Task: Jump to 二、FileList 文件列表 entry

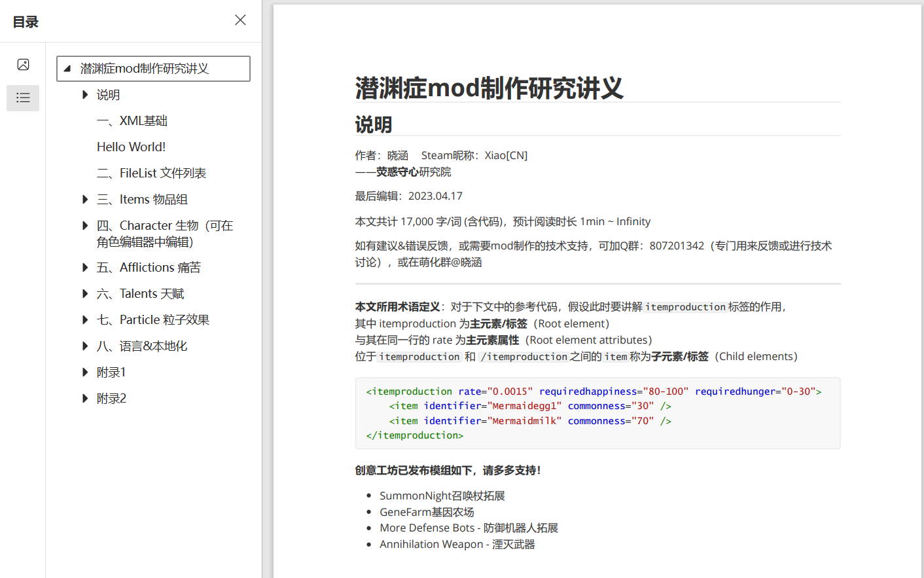Action: 151,173
